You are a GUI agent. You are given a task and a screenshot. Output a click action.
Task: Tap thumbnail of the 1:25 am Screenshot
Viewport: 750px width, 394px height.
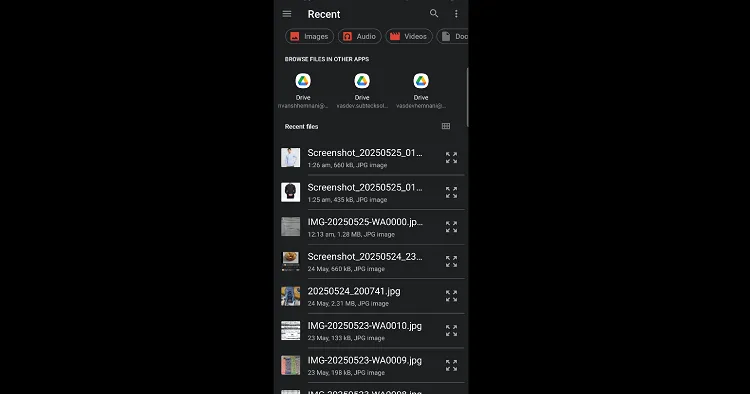[x=290, y=192]
